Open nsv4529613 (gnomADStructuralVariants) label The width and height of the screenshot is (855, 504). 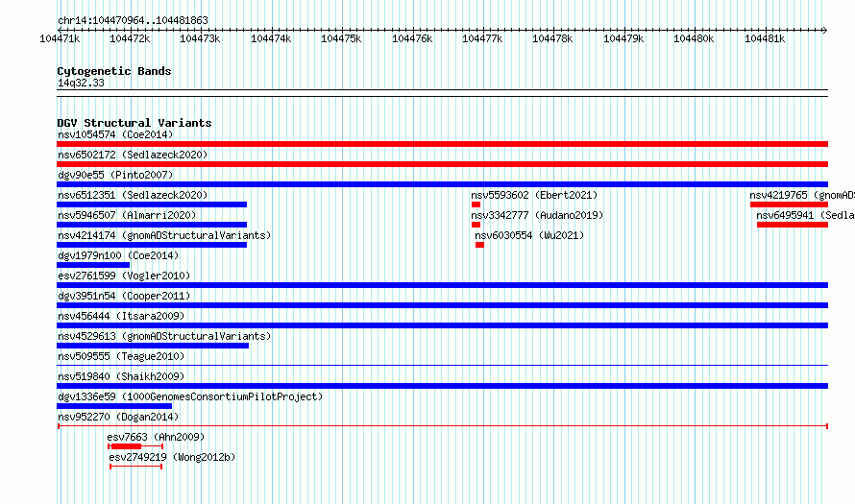[x=164, y=336]
